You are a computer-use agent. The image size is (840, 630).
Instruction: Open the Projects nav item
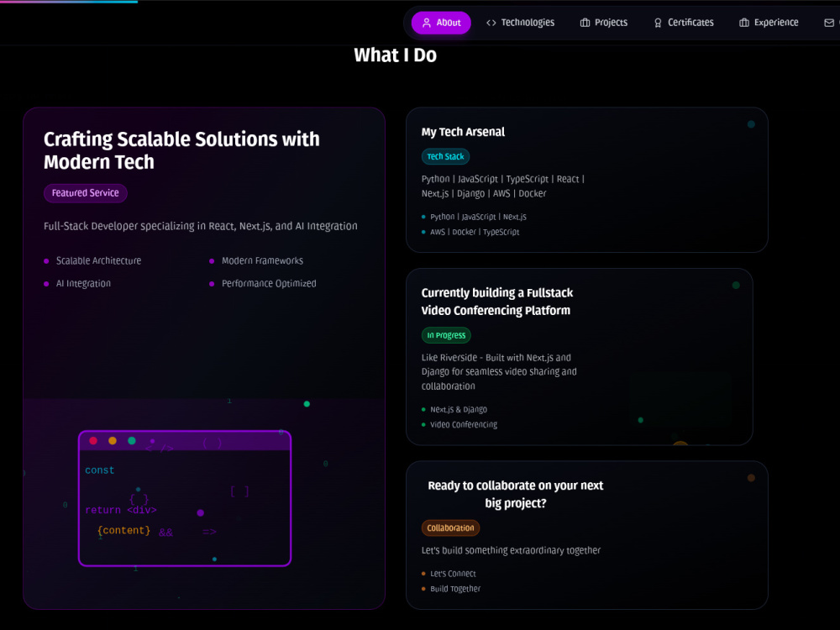[x=604, y=23]
